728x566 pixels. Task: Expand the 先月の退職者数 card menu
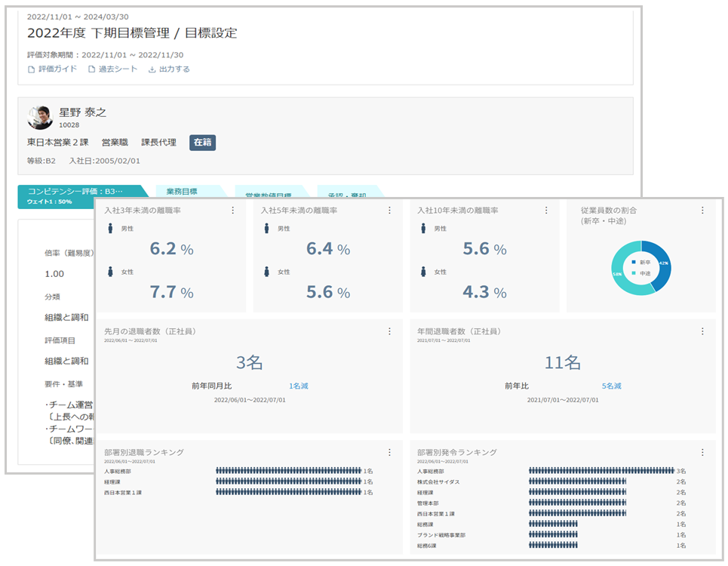pyautogui.click(x=389, y=331)
